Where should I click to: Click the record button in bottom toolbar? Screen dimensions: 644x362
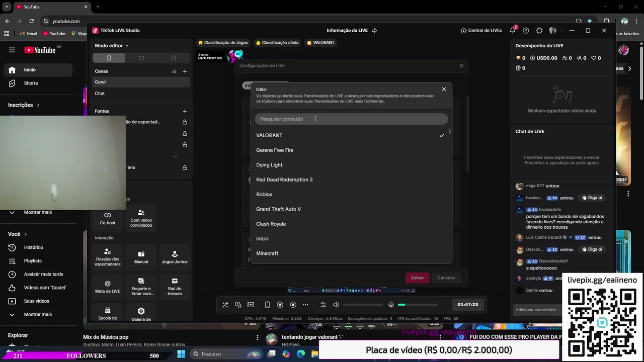click(x=280, y=305)
